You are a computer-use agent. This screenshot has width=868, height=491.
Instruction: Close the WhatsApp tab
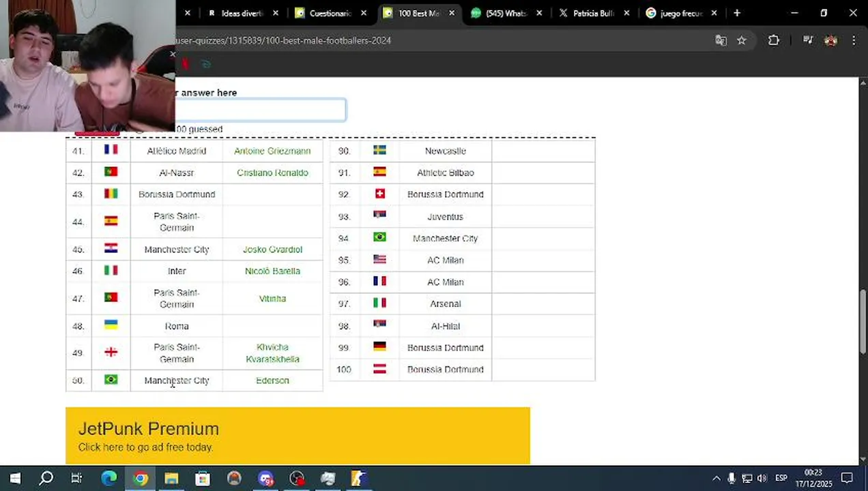click(x=539, y=13)
